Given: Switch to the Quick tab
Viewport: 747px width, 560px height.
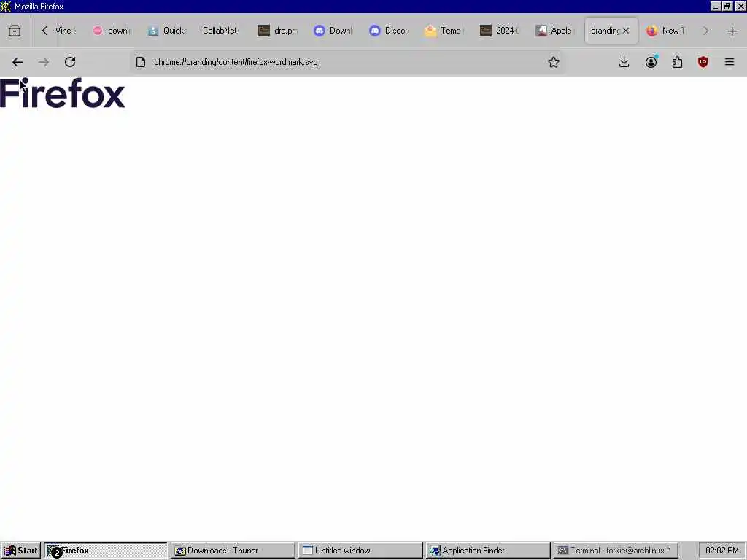Looking at the screenshot, I should click(x=167, y=31).
